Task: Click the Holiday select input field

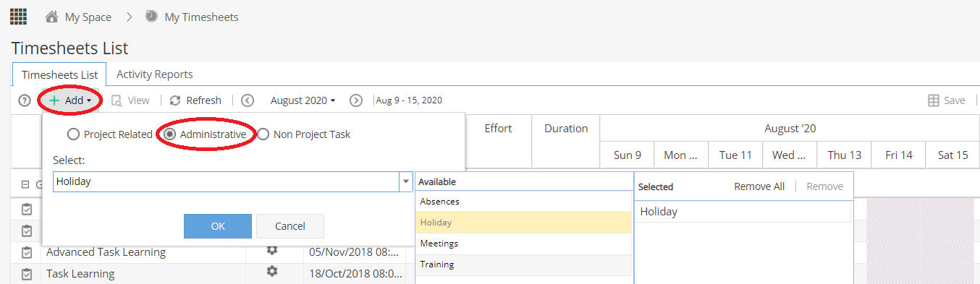Action: [226, 181]
